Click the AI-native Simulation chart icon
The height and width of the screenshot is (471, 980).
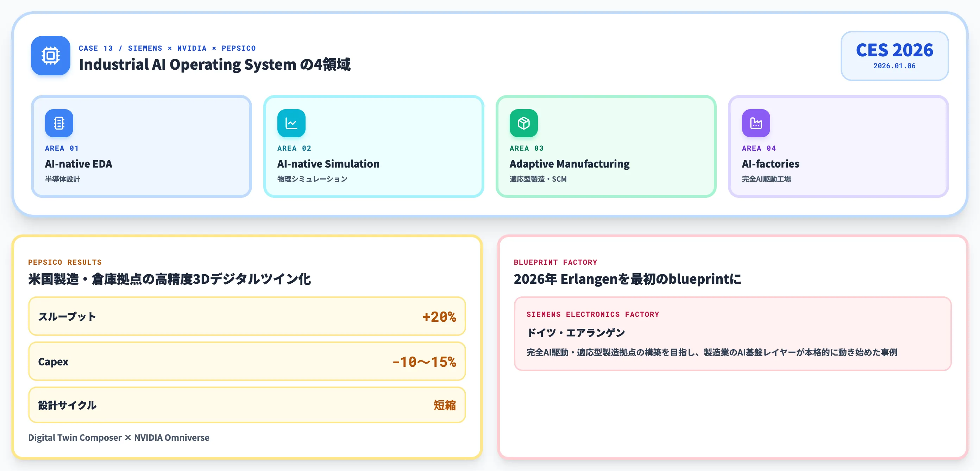pyautogui.click(x=291, y=123)
